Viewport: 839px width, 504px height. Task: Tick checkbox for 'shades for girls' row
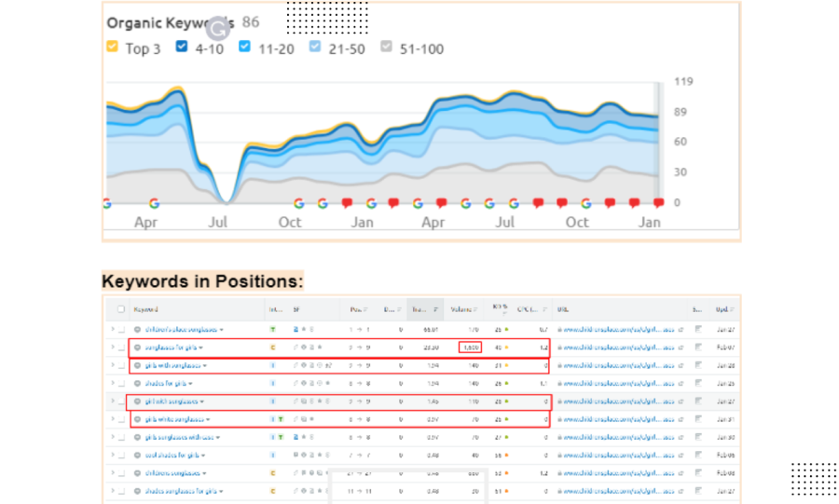(x=121, y=383)
